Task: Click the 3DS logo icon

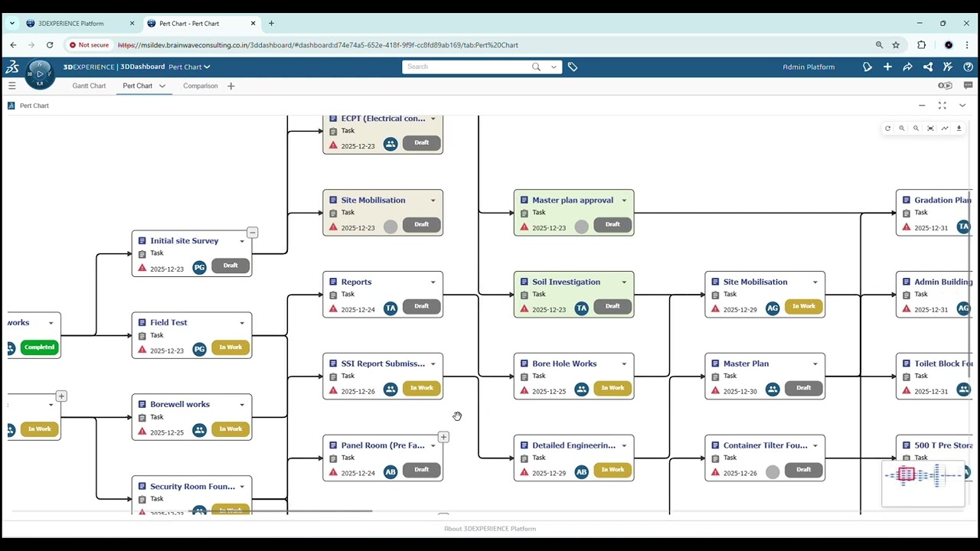Action: [11, 67]
